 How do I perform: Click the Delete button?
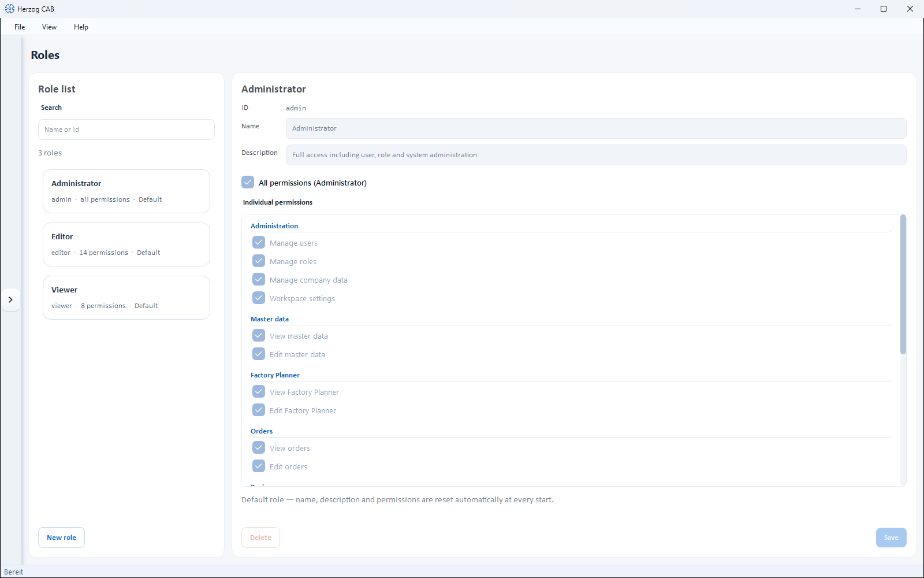260,538
